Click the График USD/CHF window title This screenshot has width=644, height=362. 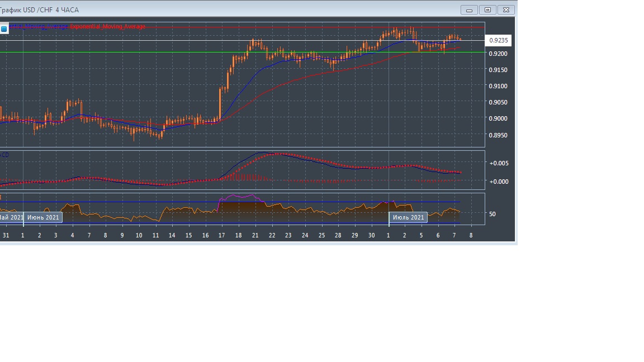coord(39,10)
